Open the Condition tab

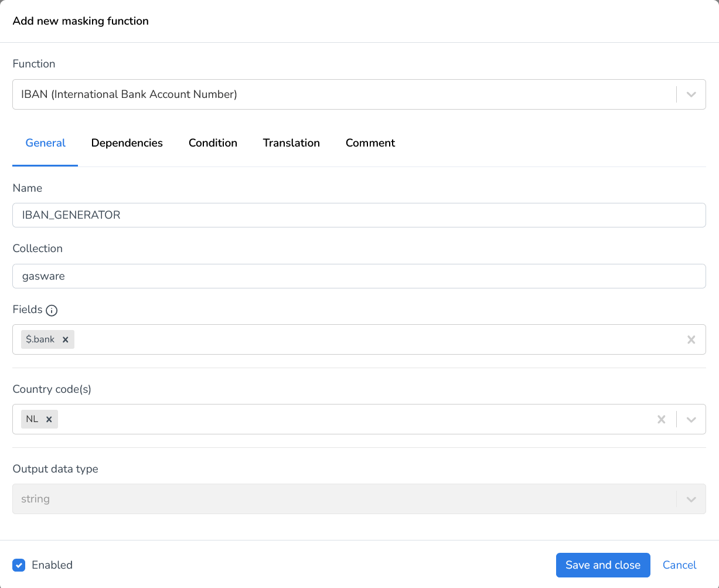[213, 143]
